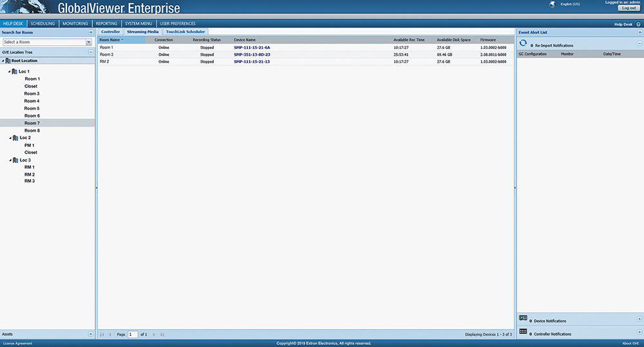Sort by Recording Status column header
The width and height of the screenshot is (644, 347).
tap(207, 40)
